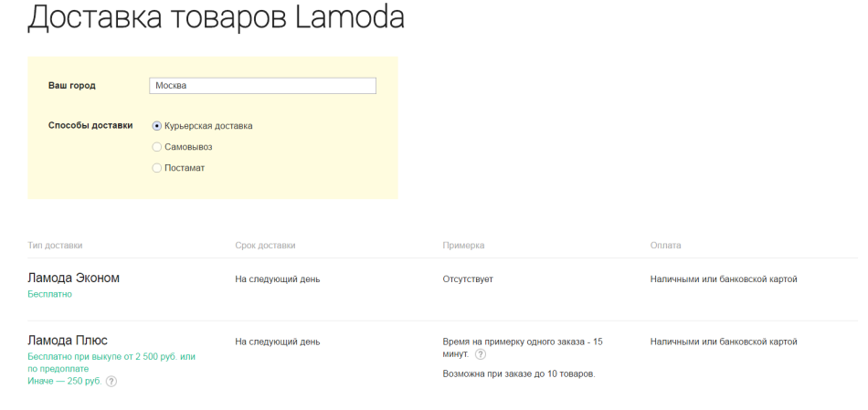Screen dimensions: 868x410
Task: Click Отсутствует in the Ламода Эконом row
Action: 468,279
